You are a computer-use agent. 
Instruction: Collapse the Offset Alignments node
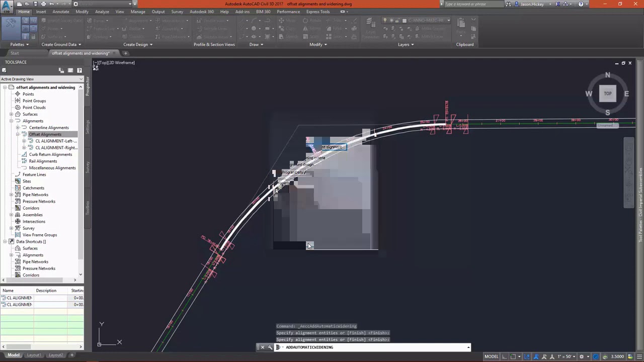pos(18,134)
